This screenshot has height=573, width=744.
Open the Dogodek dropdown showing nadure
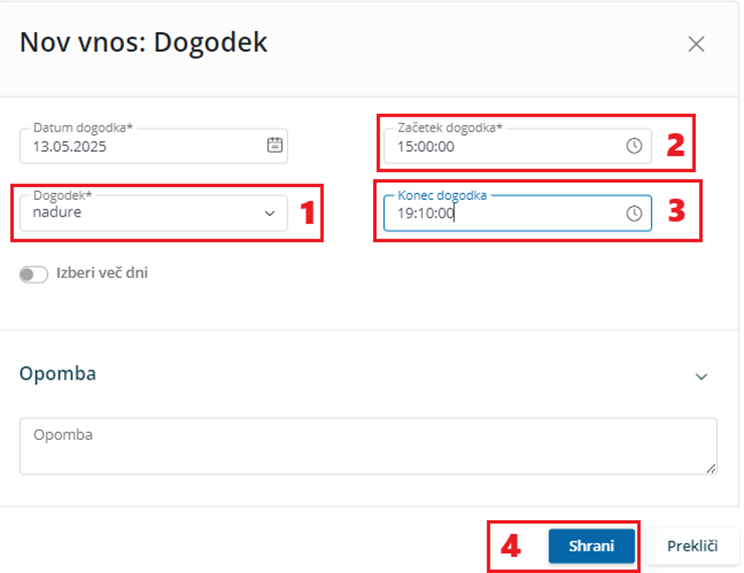154,213
